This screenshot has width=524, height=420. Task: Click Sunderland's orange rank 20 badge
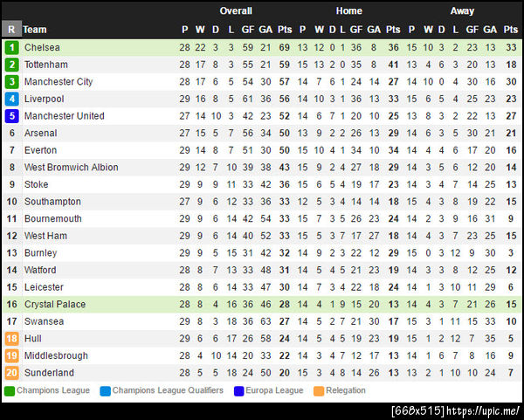11,373
